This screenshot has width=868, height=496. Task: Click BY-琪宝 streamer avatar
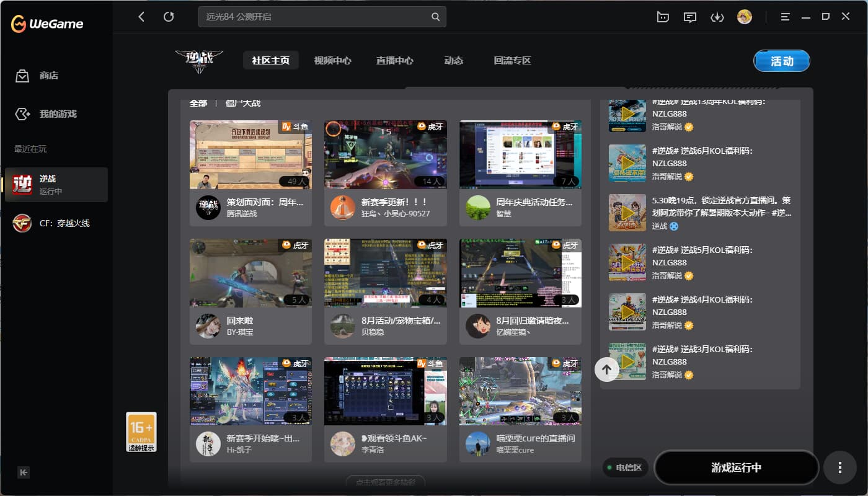point(208,326)
